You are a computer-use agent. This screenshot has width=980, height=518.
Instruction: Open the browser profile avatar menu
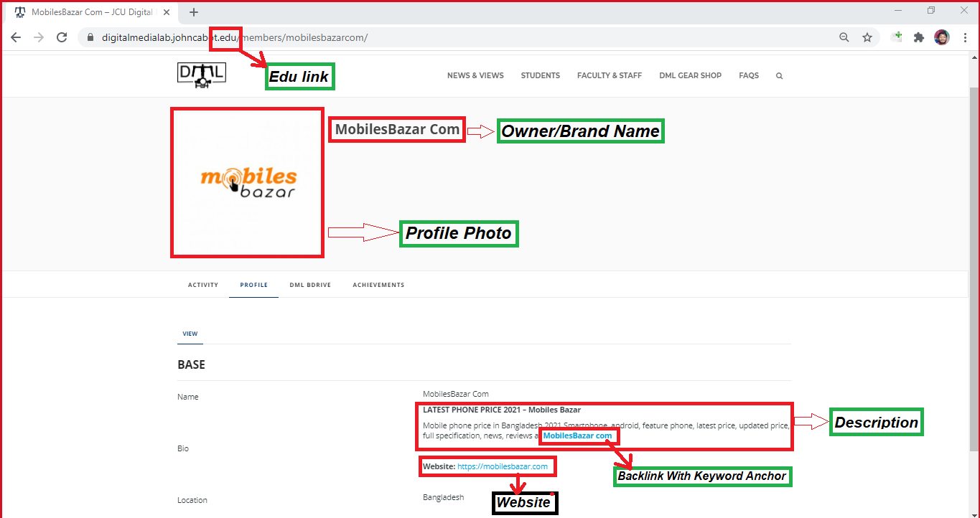click(941, 37)
